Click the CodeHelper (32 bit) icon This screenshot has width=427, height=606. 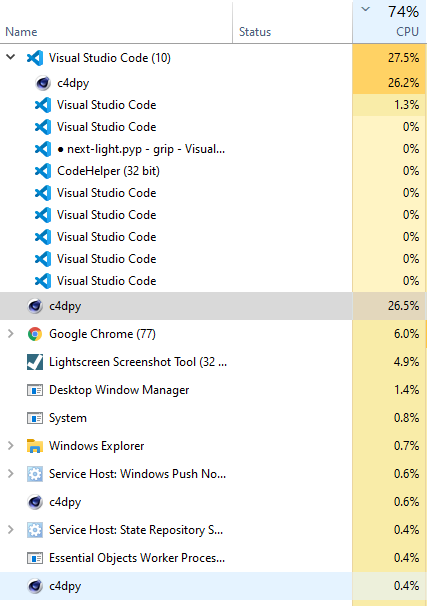[43, 171]
